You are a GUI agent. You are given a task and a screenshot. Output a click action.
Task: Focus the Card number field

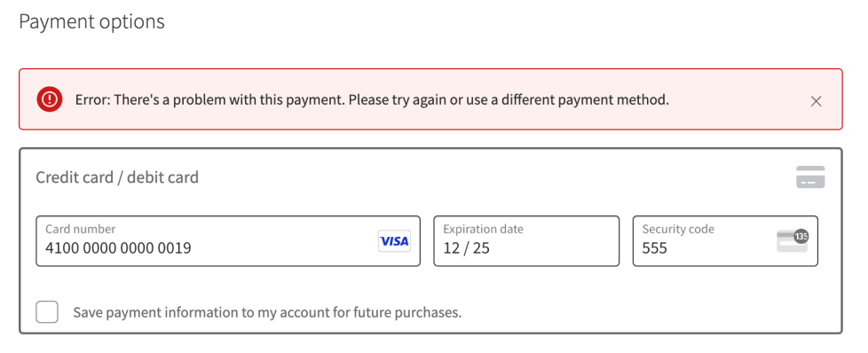[228, 241]
